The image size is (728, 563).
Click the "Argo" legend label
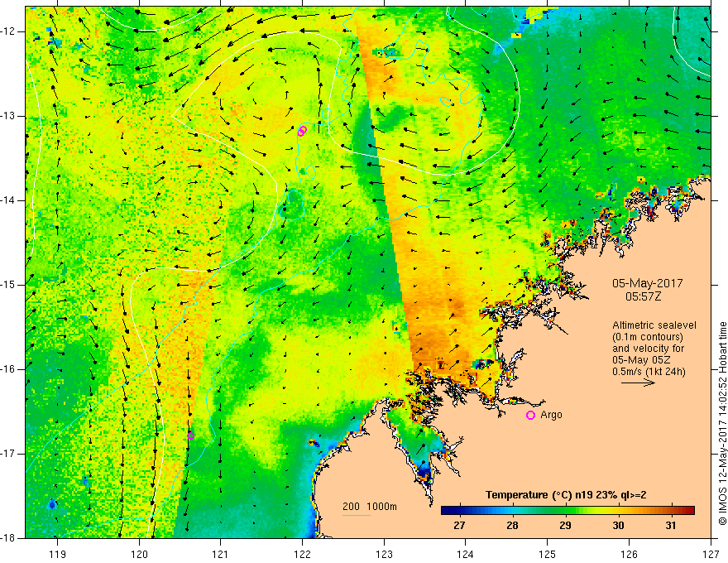pos(551,415)
